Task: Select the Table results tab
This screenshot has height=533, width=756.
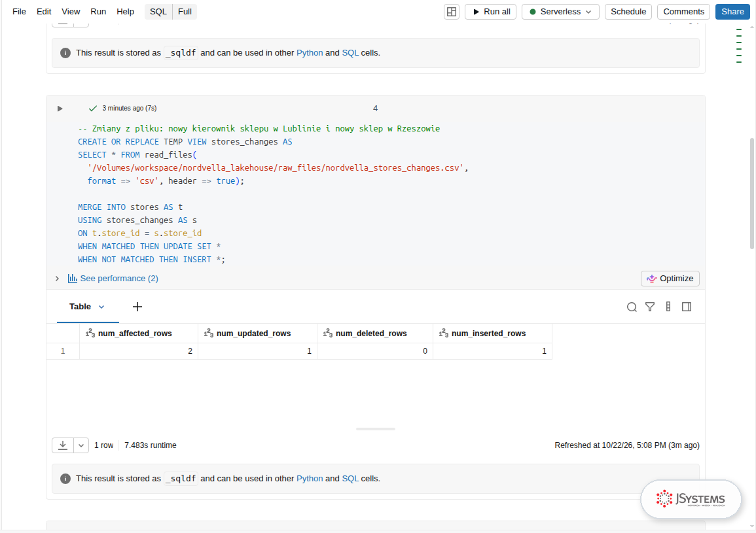Action: pos(80,307)
